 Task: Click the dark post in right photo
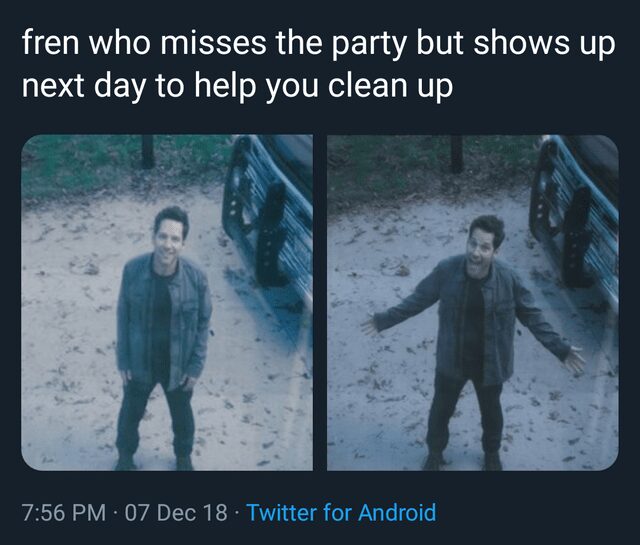[456, 154]
